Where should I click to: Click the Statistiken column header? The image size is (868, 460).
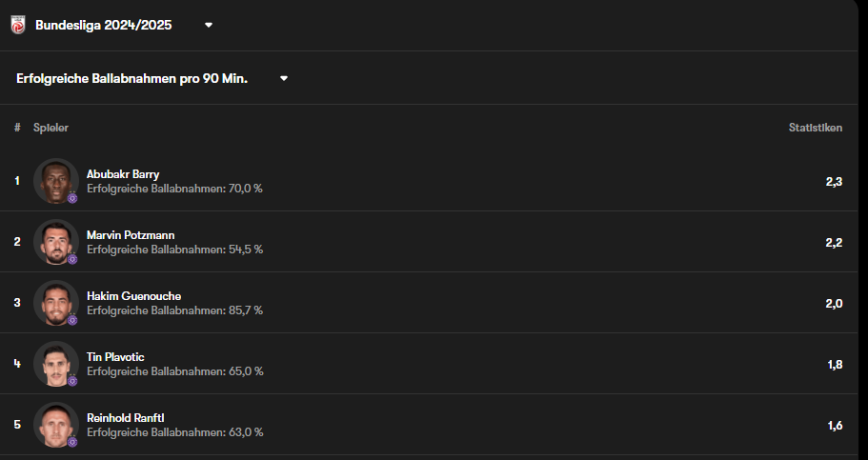(x=816, y=128)
